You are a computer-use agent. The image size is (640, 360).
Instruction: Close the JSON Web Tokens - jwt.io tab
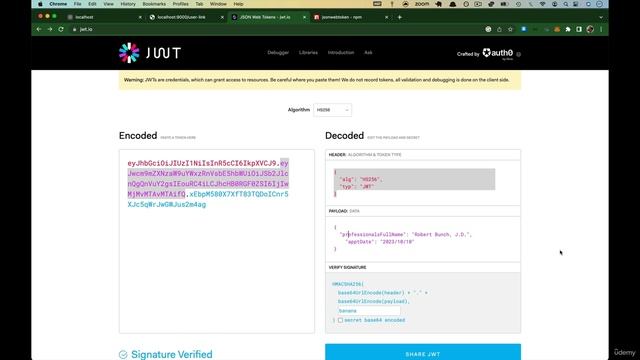pyautogui.click(x=304, y=17)
